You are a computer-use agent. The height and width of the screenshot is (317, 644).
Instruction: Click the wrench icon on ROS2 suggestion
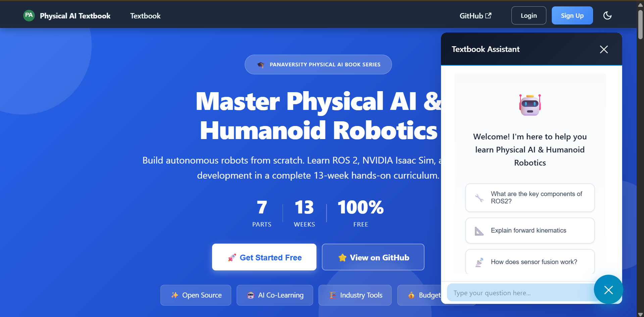[x=479, y=198]
